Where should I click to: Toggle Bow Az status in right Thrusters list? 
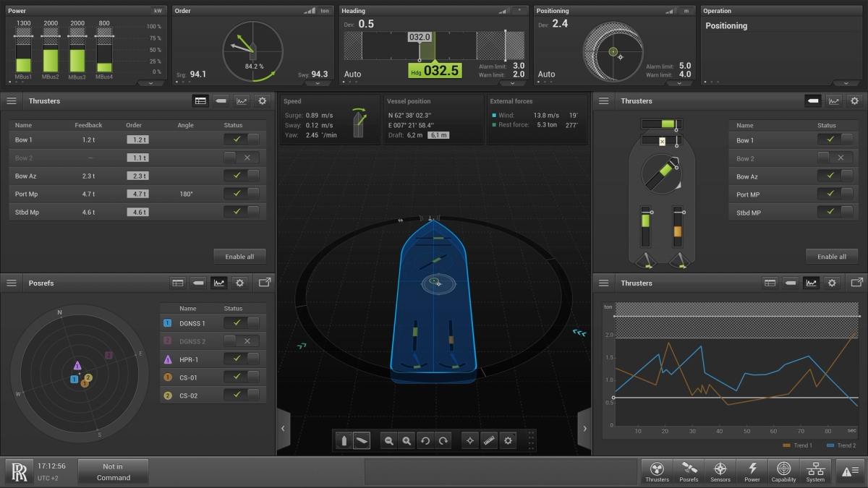click(835, 176)
